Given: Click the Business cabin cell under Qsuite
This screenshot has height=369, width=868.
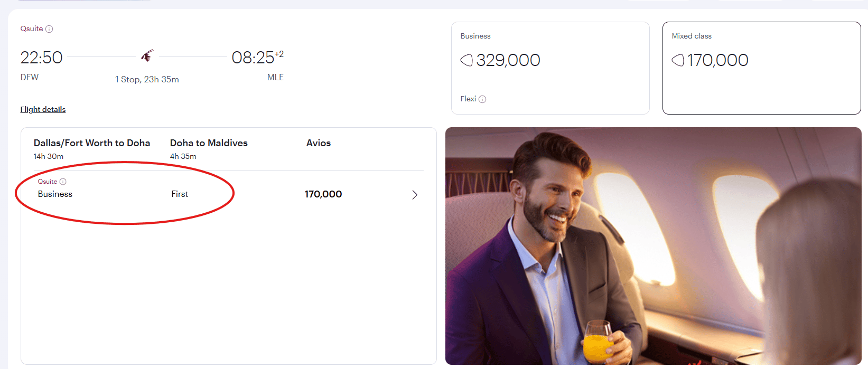Looking at the screenshot, I should [x=55, y=194].
